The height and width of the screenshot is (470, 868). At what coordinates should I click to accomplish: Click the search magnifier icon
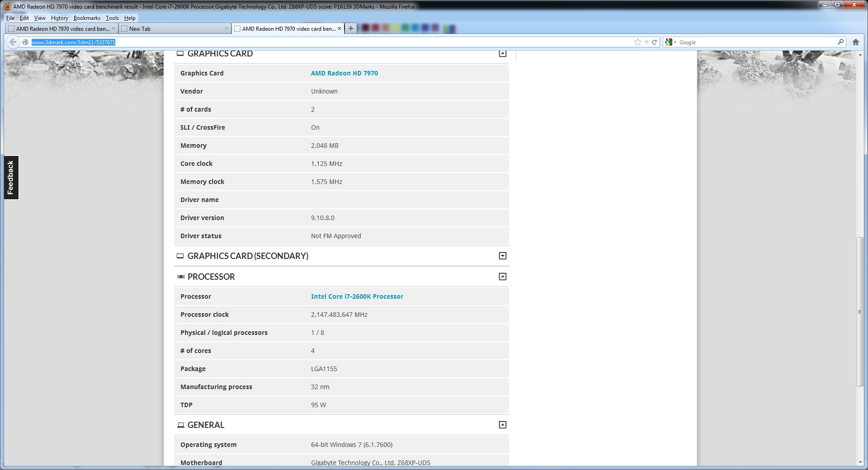point(840,42)
